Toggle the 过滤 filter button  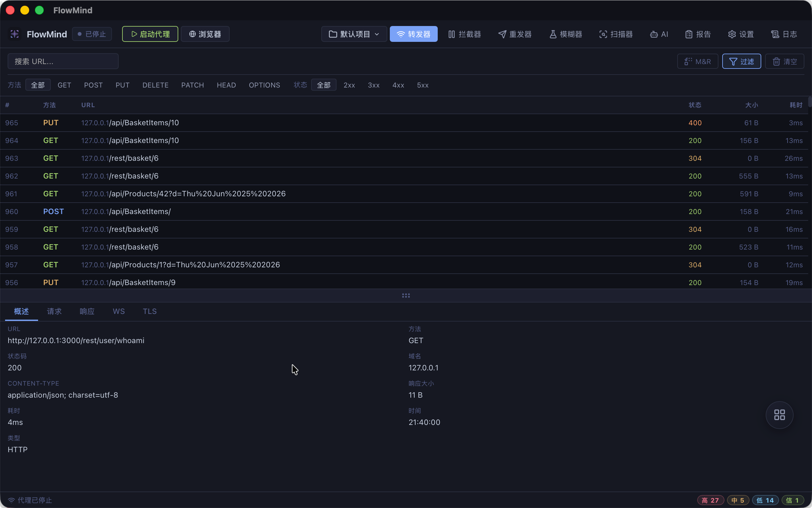coord(741,62)
